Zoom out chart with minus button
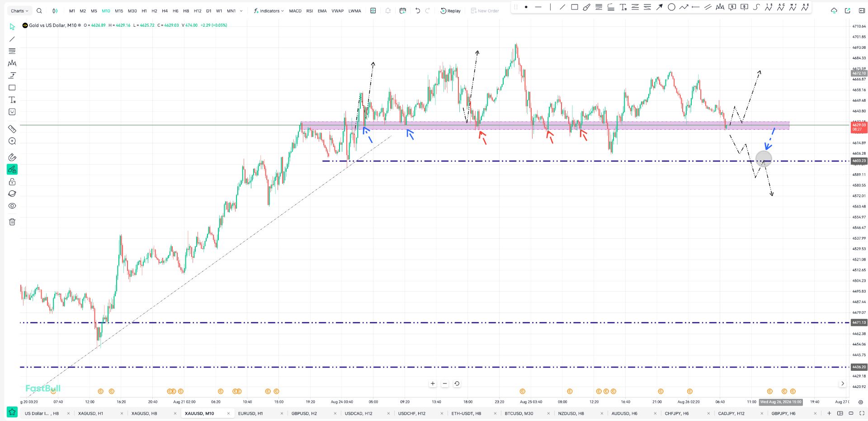Screen dimensions: 868x421 pos(445,383)
